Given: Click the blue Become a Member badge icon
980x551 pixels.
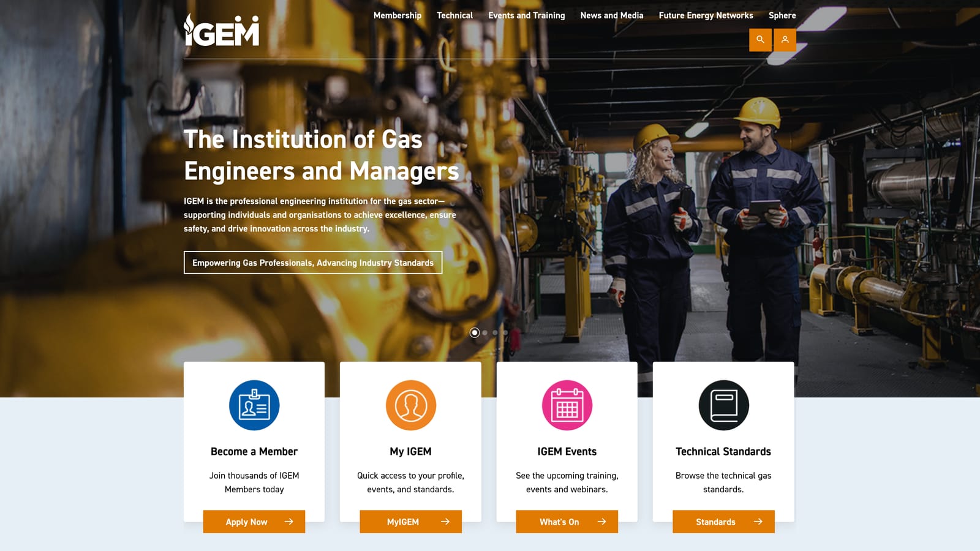Looking at the screenshot, I should coord(254,405).
